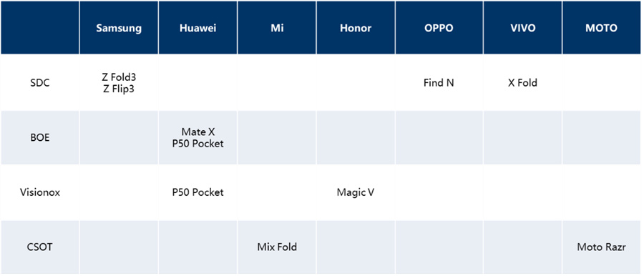Click the Mi column header

click(x=276, y=28)
